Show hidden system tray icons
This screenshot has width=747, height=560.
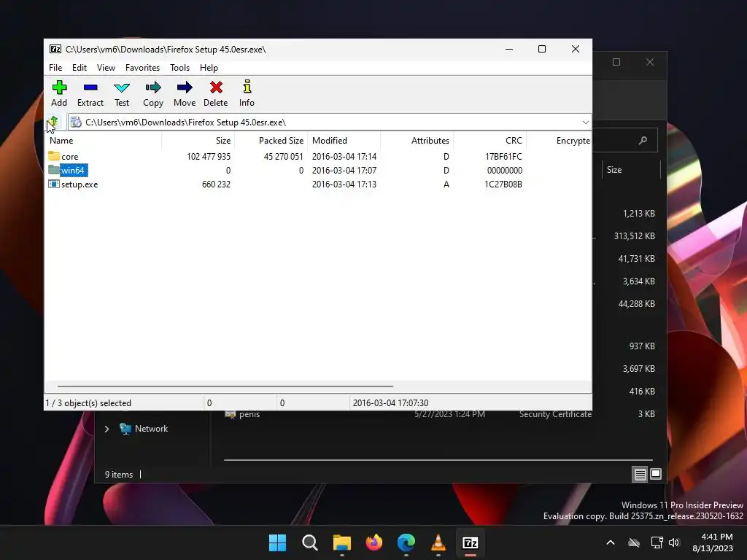coord(611,542)
